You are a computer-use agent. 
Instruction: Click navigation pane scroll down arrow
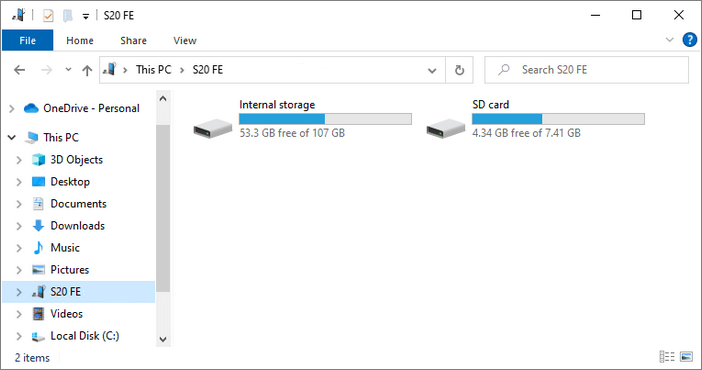point(163,340)
